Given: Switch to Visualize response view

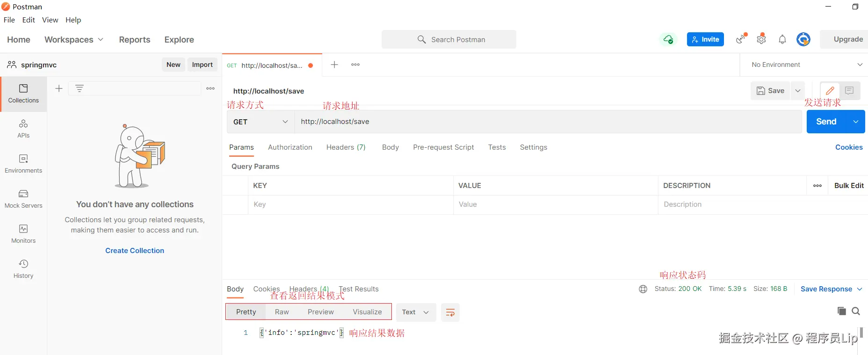Looking at the screenshot, I should [x=367, y=312].
